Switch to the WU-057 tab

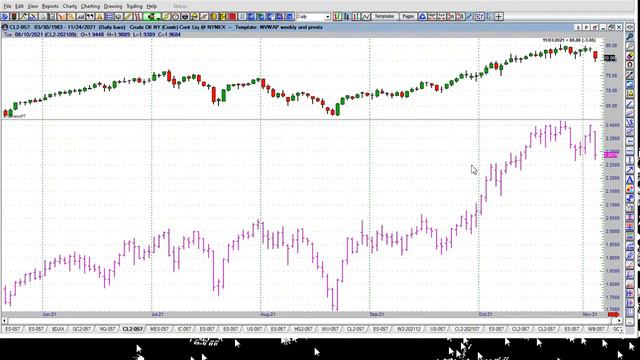pos(329,329)
